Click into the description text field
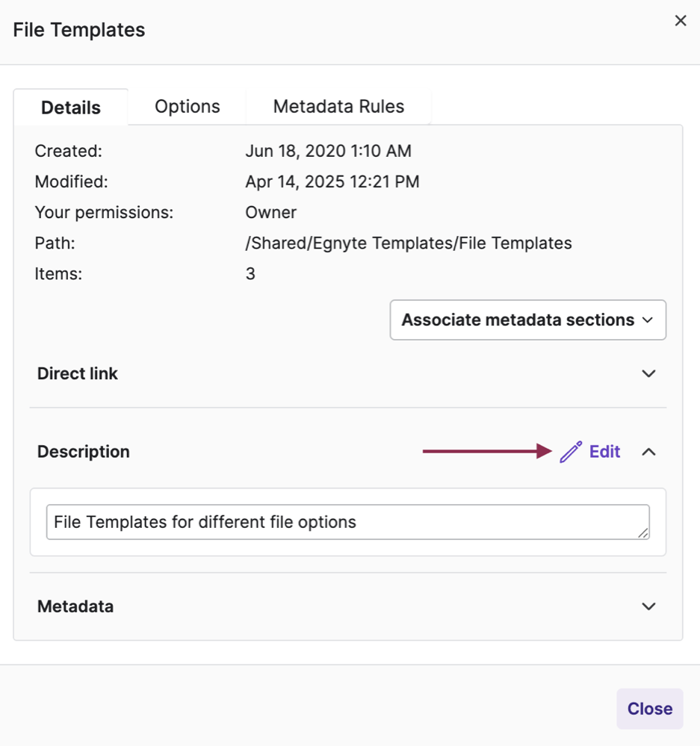 [348, 522]
